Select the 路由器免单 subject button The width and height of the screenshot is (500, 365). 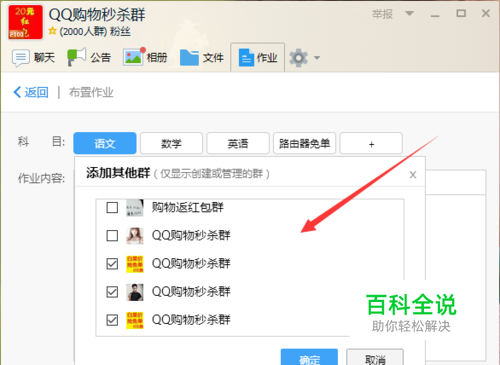pos(304,143)
